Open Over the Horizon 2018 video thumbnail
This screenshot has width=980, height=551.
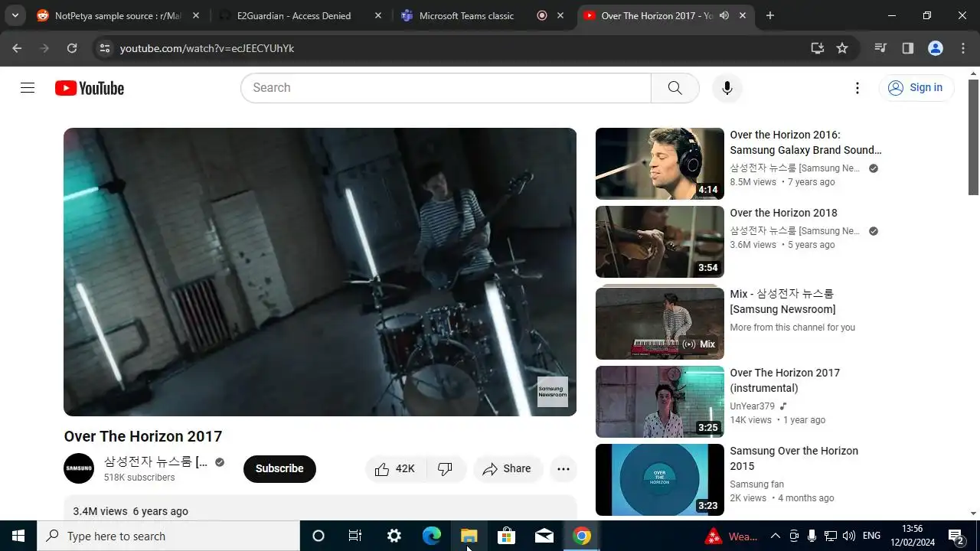pos(660,242)
